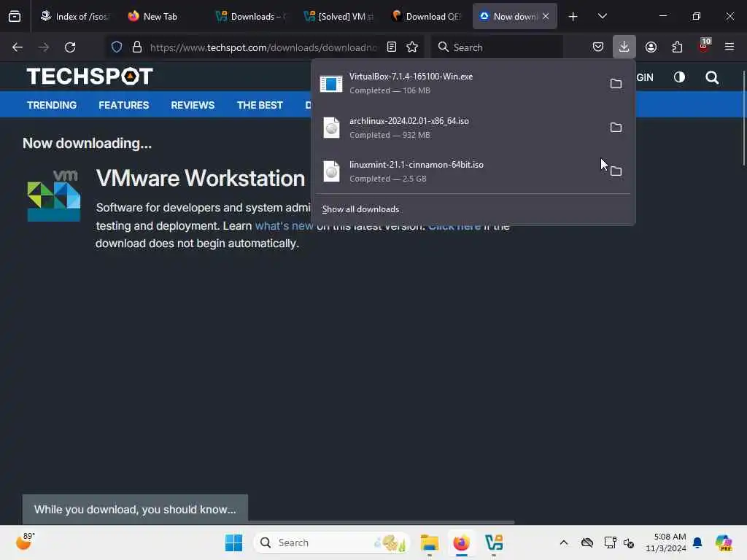Reload the current page
Screen dimensions: 747x560
[70, 47]
